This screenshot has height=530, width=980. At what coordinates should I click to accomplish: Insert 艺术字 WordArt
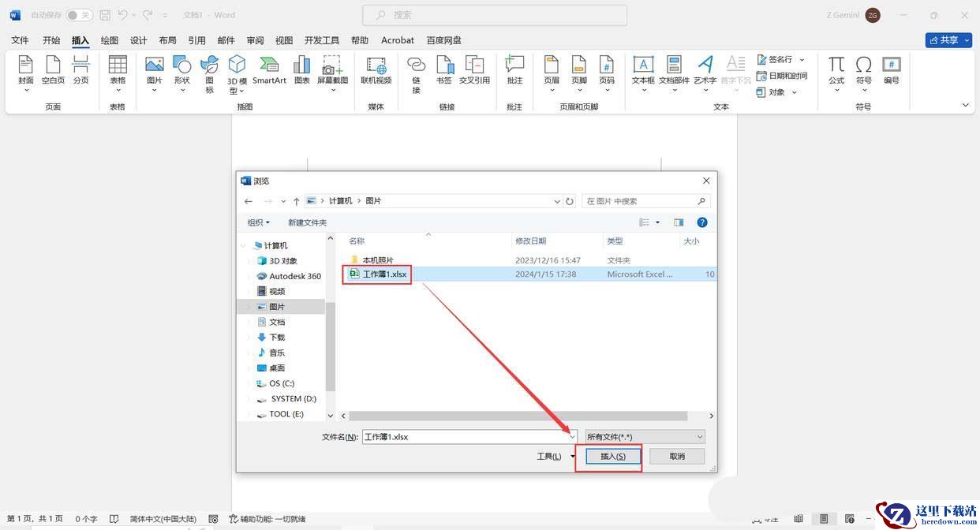click(x=705, y=73)
